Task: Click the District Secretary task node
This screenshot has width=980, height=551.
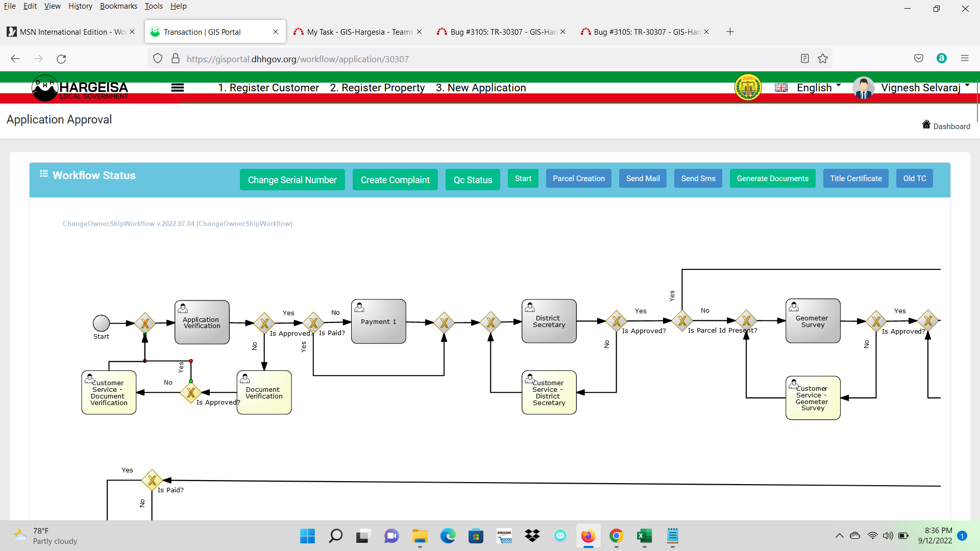Action: pyautogui.click(x=549, y=321)
